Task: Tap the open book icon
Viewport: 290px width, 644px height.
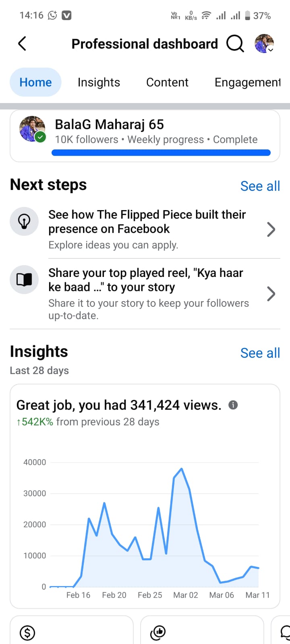Action: (x=24, y=279)
